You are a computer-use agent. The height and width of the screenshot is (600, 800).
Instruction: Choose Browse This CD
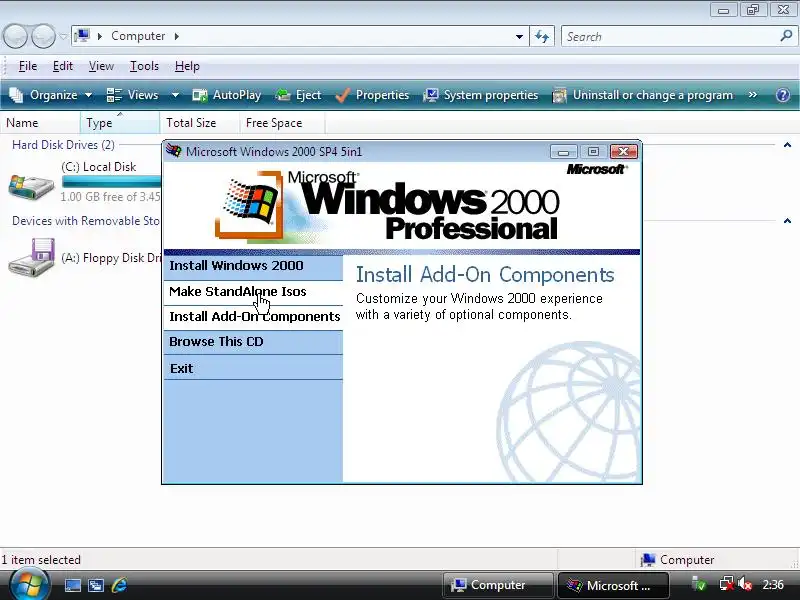pyautogui.click(x=253, y=342)
